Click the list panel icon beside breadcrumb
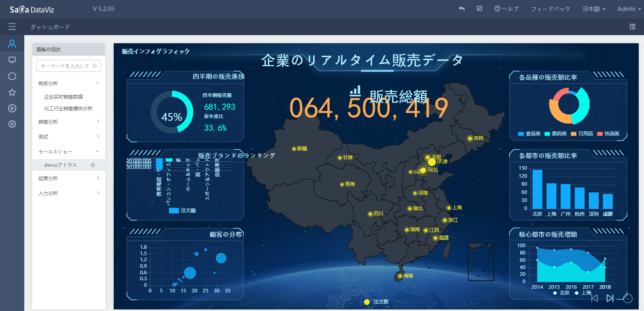The width and height of the screenshot is (644, 311). (633, 27)
